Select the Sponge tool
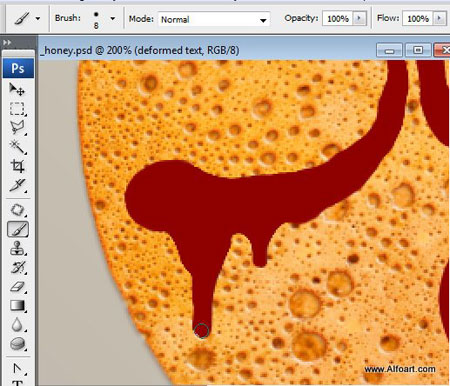The image size is (450, 386). click(17, 344)
